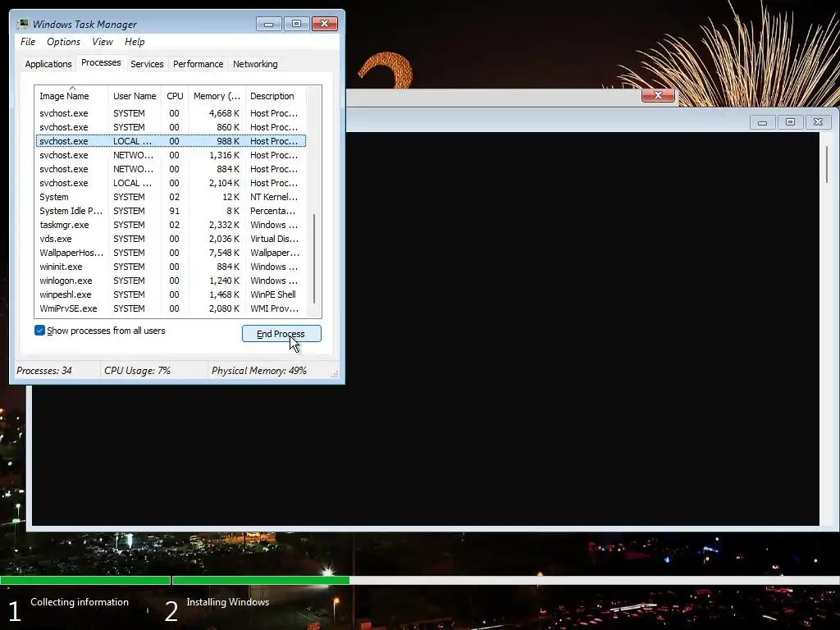The height and width of the screenshot is (630, 840).
Task: Click the NT Kernel description cell
Action: pos(274,197)
